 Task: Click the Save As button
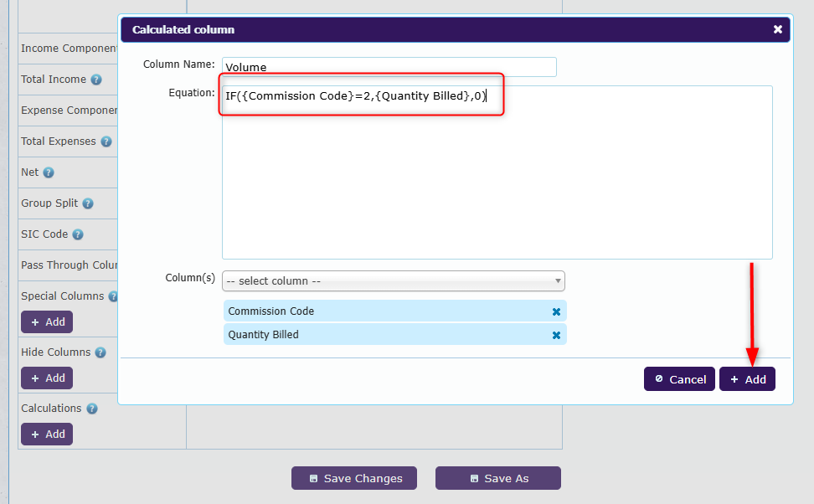point(498,478)
